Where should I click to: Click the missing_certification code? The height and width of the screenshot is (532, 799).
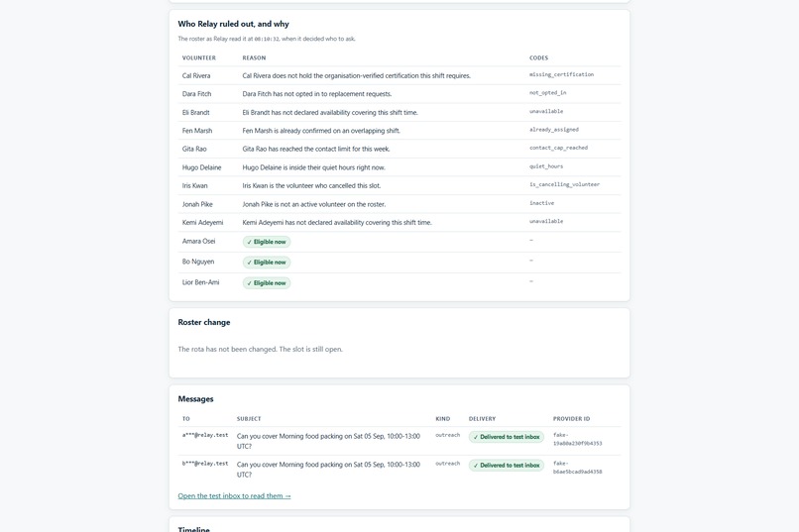click(561, 75)
